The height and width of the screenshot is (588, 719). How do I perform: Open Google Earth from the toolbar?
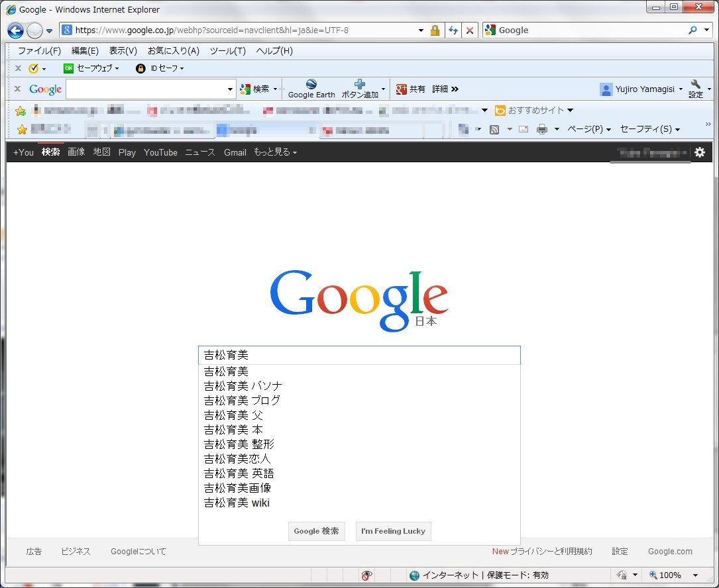(x=311, y=89)
